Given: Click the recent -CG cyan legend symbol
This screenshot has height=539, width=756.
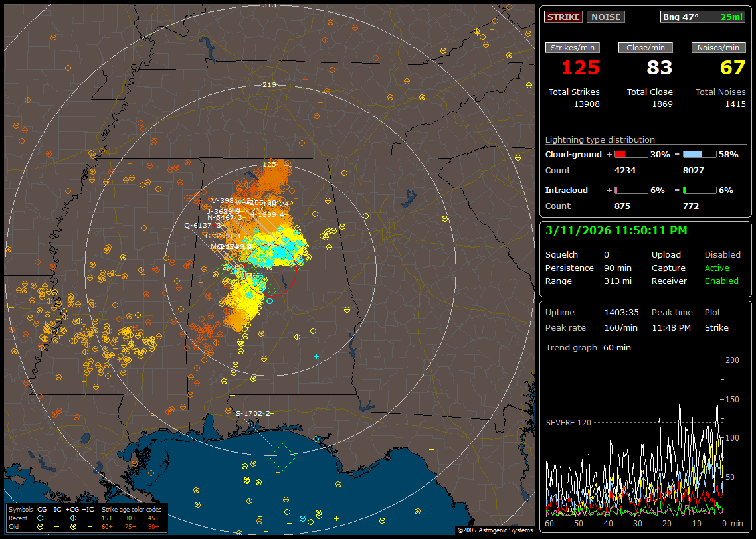Looking at the screenshot, I should point(41,518).
